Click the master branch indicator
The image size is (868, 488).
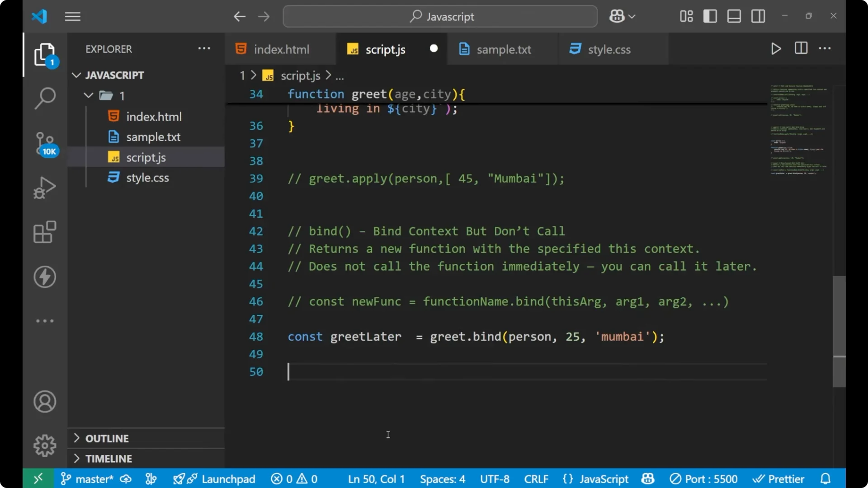coord(90,479)
